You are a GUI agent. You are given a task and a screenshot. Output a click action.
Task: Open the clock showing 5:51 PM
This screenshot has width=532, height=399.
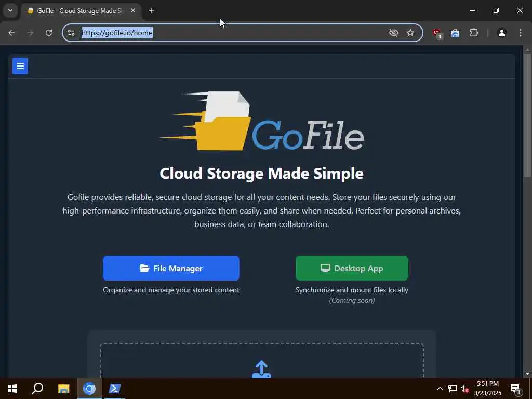coord(487,389)
